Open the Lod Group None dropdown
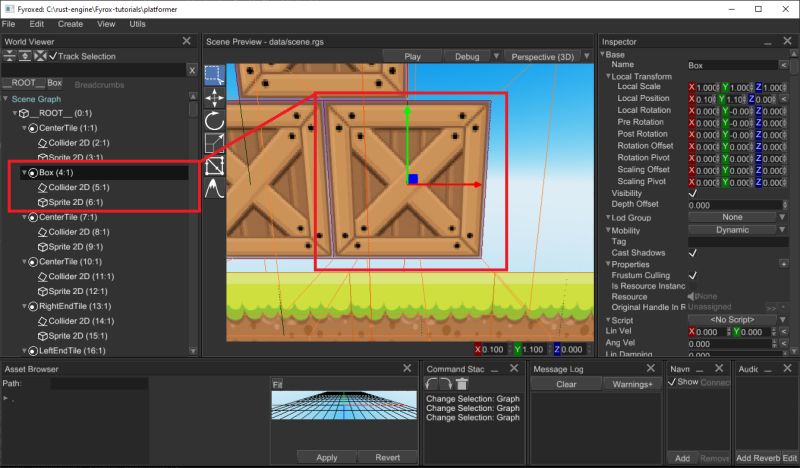This screenshot has height=468, width=800. (737, 217)
